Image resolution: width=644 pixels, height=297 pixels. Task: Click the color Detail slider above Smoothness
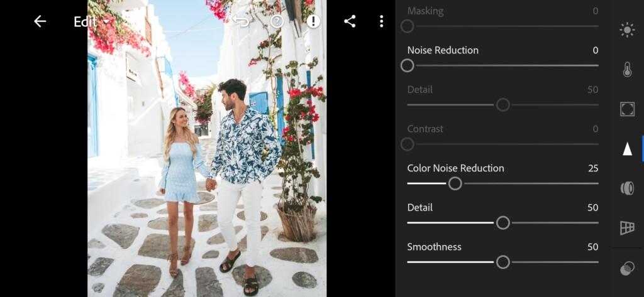502,223
